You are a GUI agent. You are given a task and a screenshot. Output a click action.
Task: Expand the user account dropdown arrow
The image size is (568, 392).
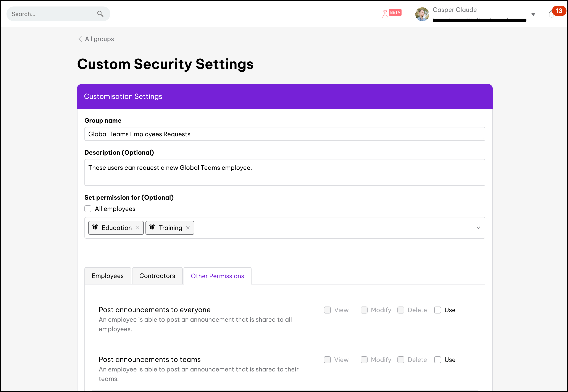(x=533, y=14)
